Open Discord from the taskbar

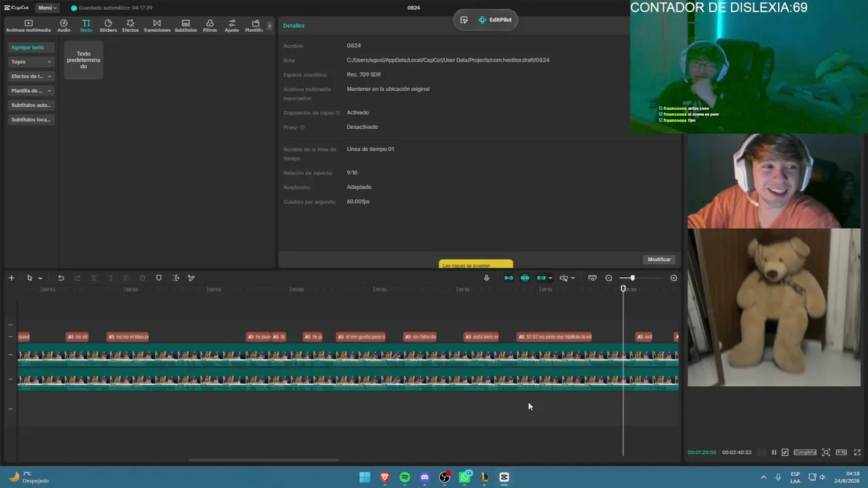pos(425,477)
